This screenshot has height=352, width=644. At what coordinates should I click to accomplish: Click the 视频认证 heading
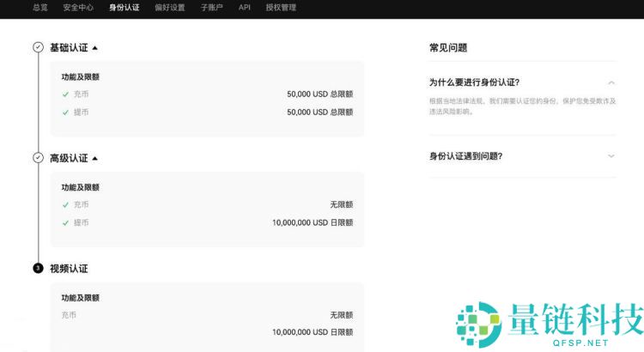point(69,269)
